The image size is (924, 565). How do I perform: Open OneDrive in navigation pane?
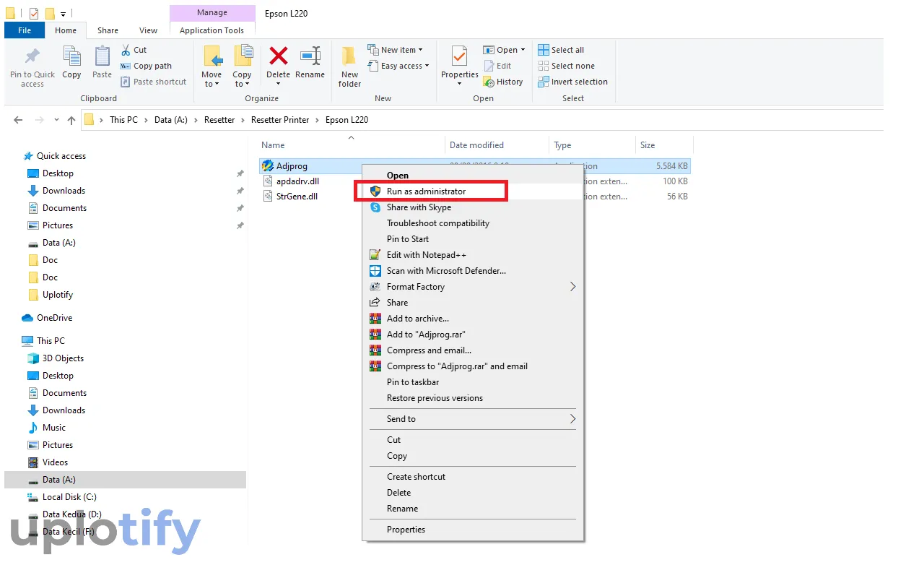[54, 318]
